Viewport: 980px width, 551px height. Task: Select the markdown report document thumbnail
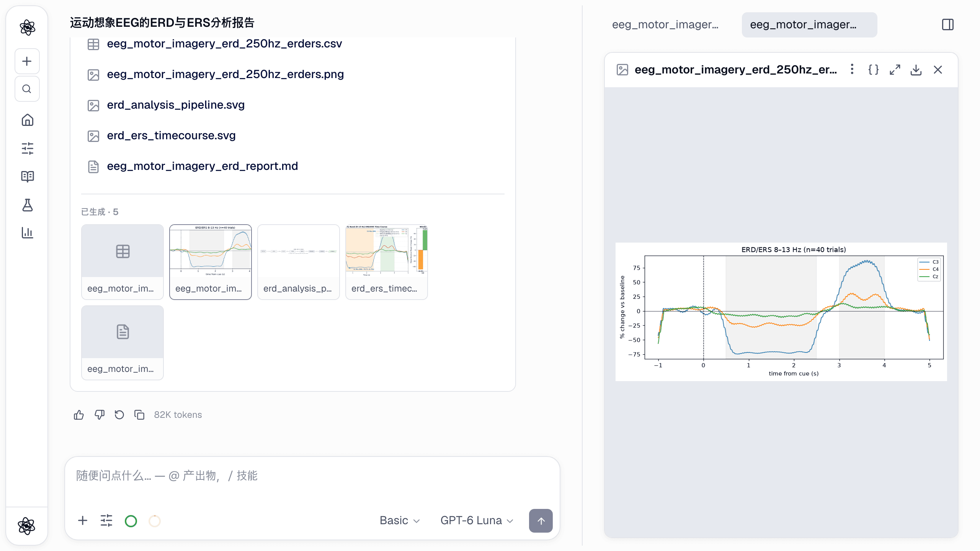click(122, 342)
